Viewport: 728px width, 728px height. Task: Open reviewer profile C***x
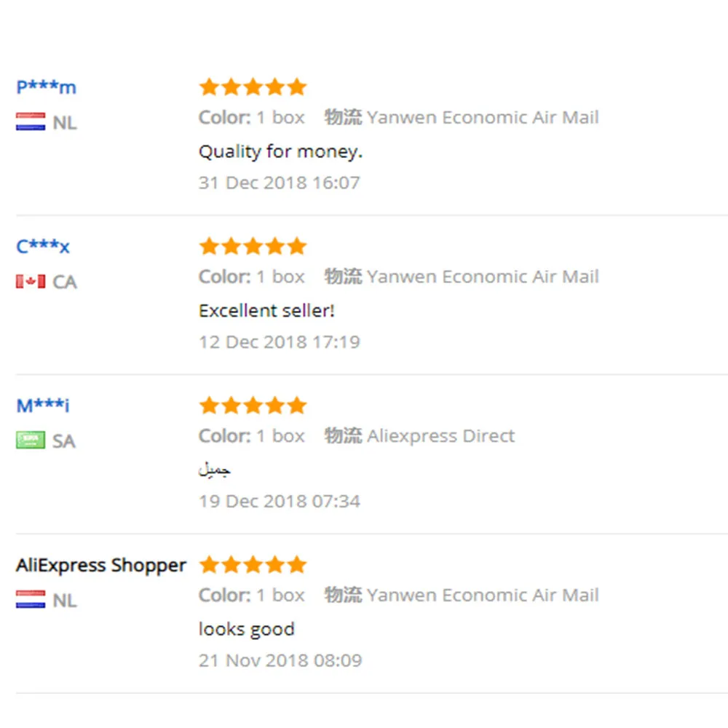click(x=43, y=247)
